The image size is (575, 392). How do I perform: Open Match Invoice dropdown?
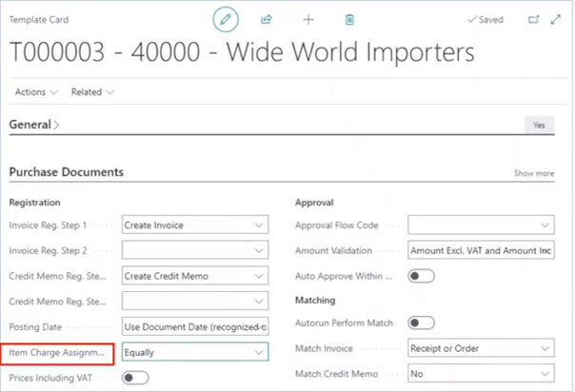click(480, 348)
